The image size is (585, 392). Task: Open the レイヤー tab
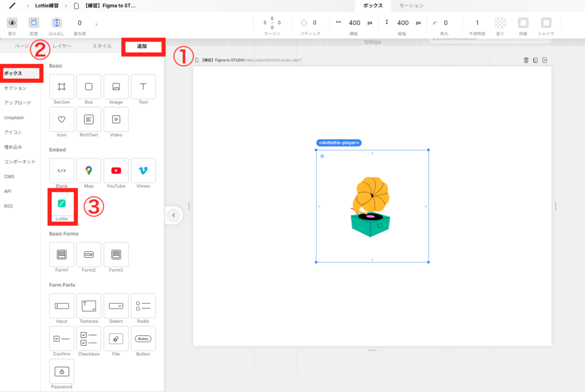tap(62, 46)
